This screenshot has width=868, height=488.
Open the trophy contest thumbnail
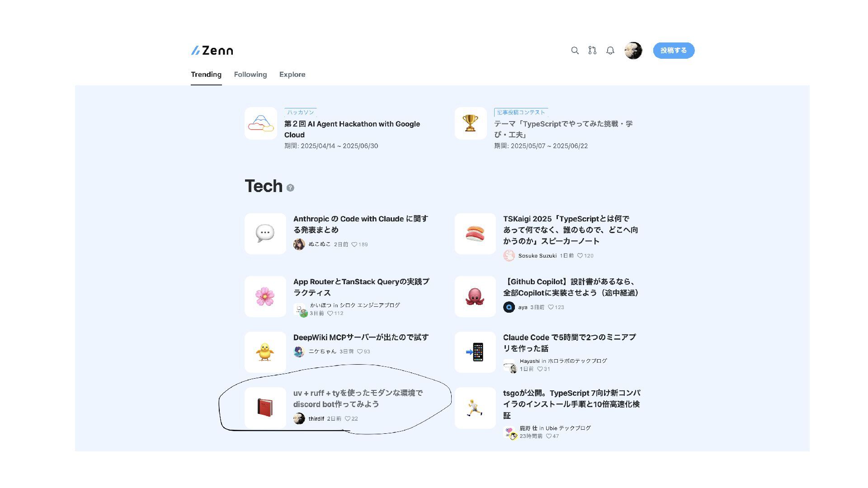[x=471, y=123]
